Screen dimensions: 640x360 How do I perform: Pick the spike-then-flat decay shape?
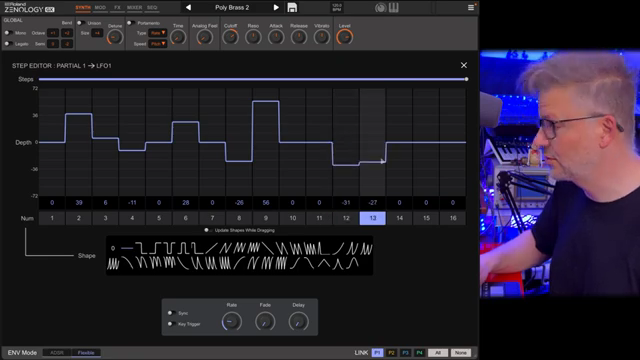[324, 248]
